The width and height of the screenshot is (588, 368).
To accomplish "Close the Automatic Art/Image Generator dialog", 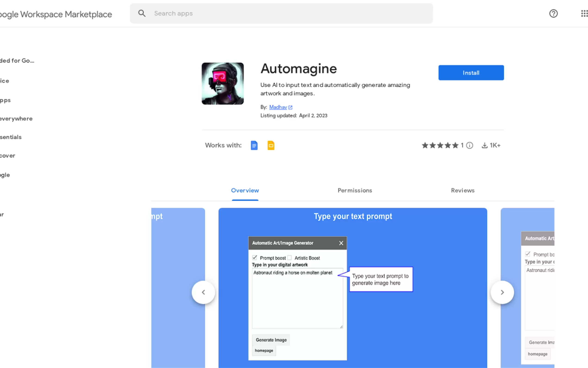I will tap(341, 243).
